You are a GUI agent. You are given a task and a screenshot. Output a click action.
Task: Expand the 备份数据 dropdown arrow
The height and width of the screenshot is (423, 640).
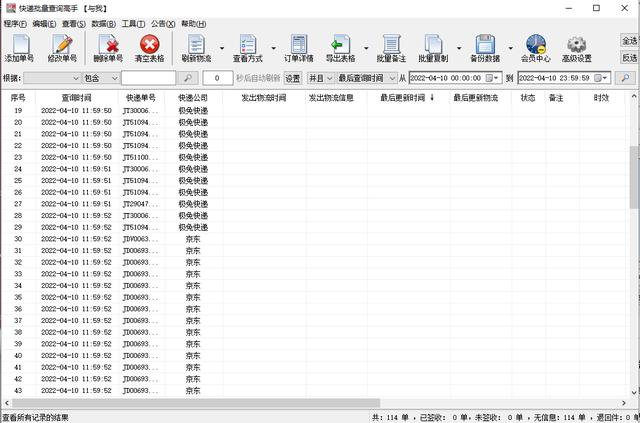[x=510, y=48]
